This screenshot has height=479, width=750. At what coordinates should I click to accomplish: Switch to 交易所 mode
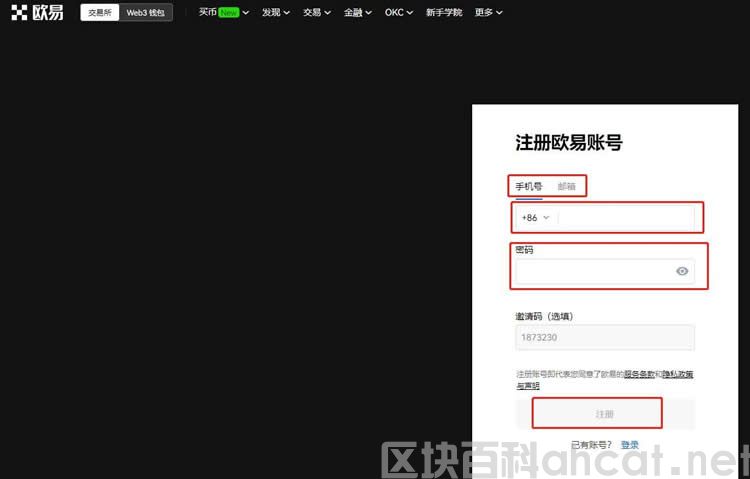(x=99, y=12)
